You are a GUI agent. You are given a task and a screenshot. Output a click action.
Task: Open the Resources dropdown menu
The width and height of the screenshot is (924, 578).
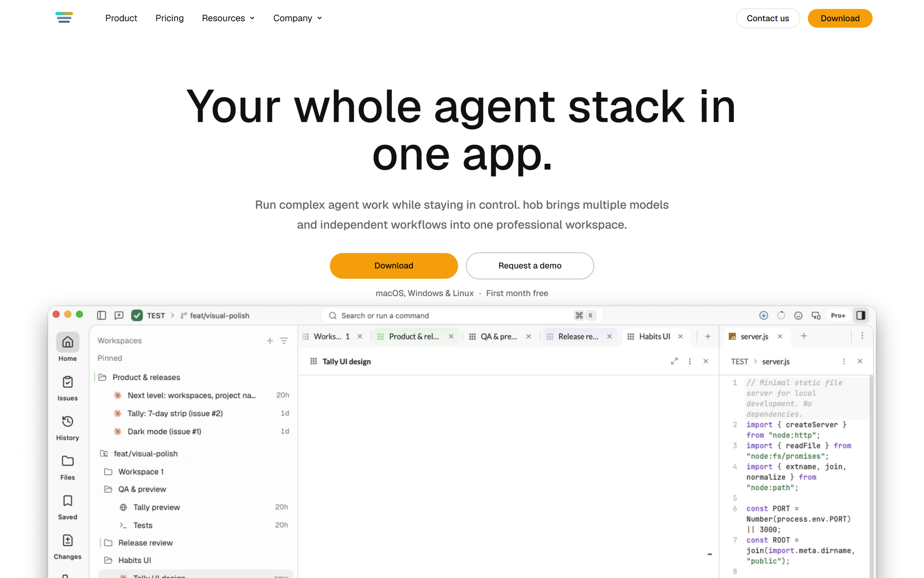(x=228, y=18)
